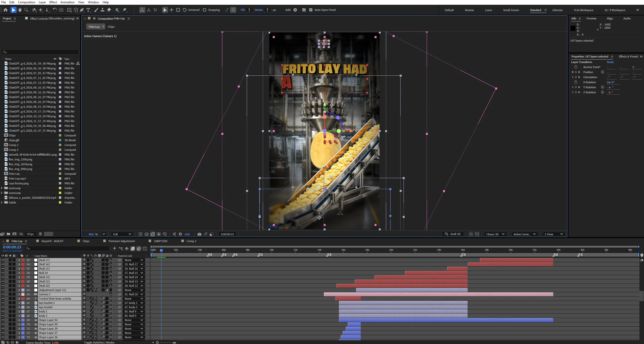This screenshot has width=644, height=344.
Task: Click the Reset link in Layer Transform
Action: point(610,62)
